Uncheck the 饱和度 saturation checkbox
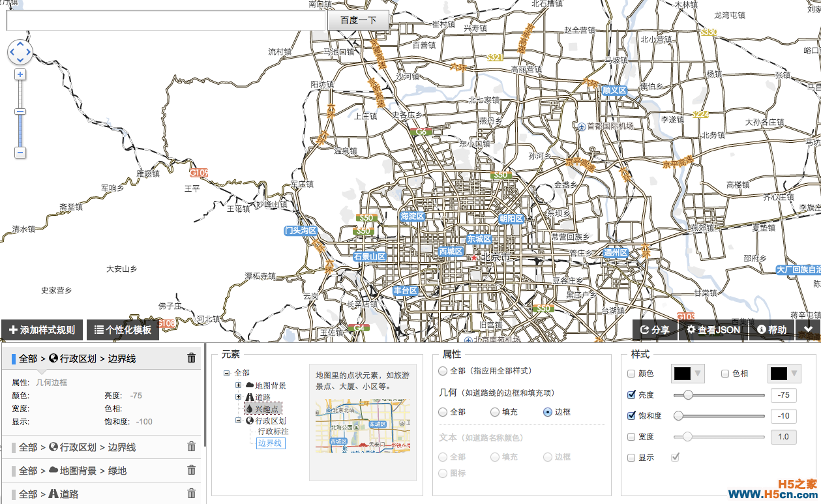The width and height of the screenshot is (821, 504). (x=631, y=415)
